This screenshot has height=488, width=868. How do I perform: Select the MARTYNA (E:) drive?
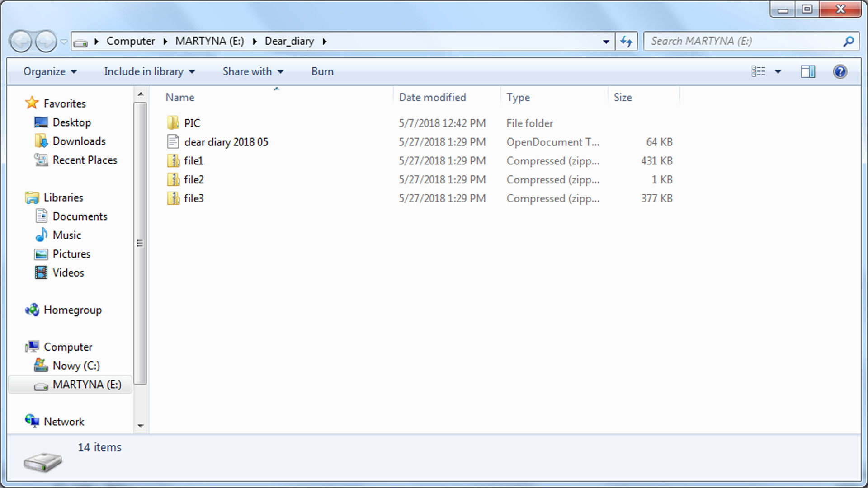pyautogui.click(x=86, y=385)
